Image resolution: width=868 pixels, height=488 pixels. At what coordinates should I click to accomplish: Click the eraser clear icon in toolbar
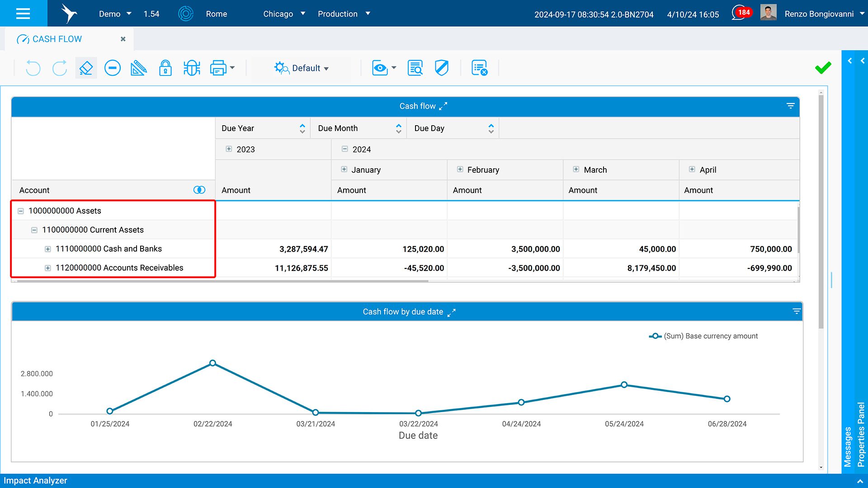[x=86, y=68]
